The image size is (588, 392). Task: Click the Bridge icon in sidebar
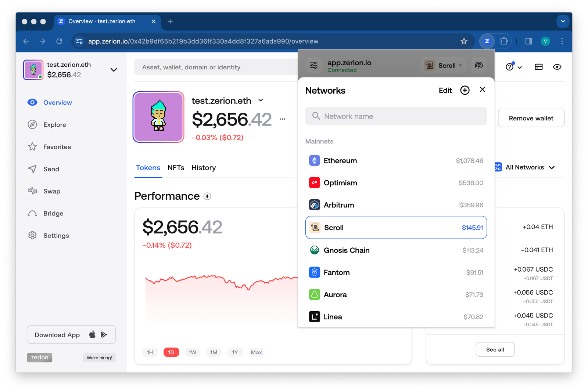pyautogui.click(x=32, y=214)
